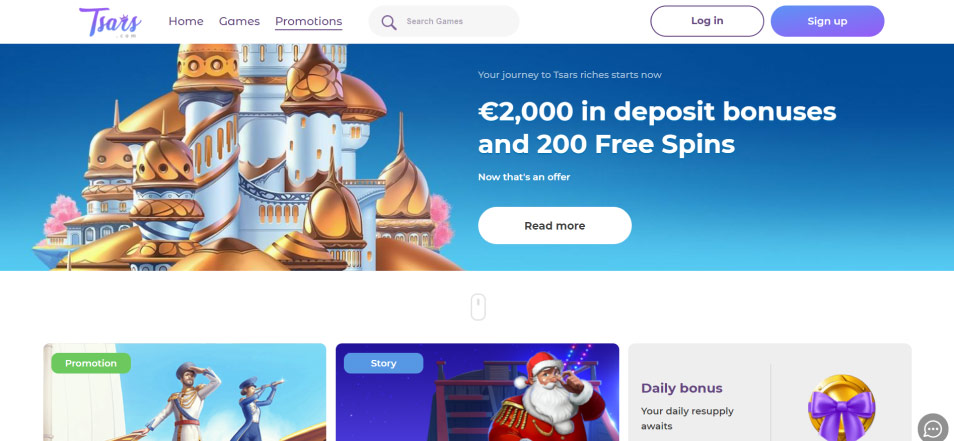Open the Home menu item
This screenshot has height=441, width=954.
click(x=186, y=21)
